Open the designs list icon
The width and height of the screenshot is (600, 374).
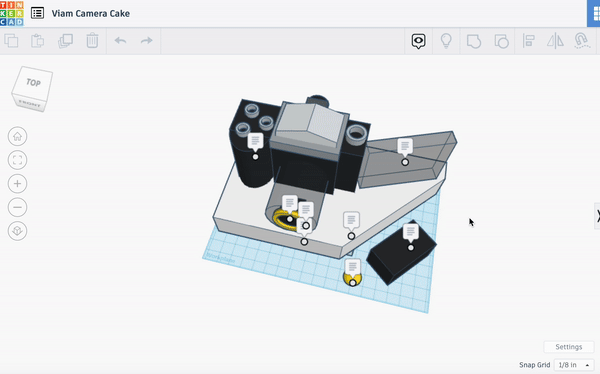pyautogui.click(x=38, y=13)
